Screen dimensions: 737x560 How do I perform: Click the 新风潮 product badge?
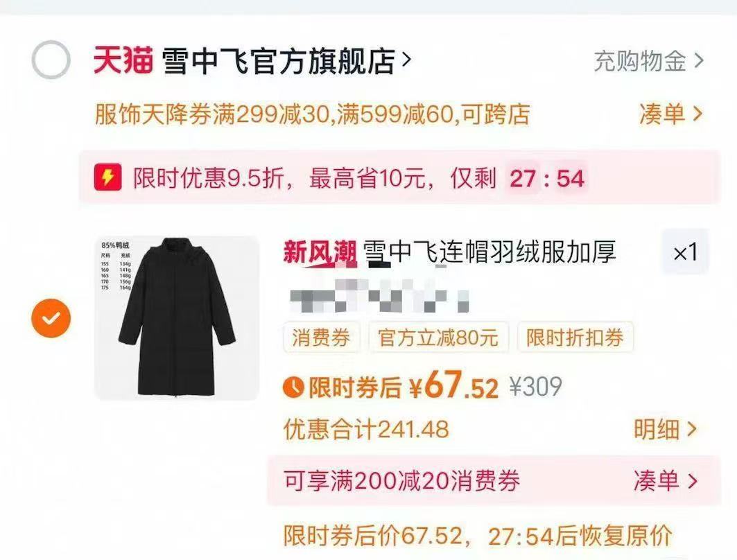tap(320, 253)
